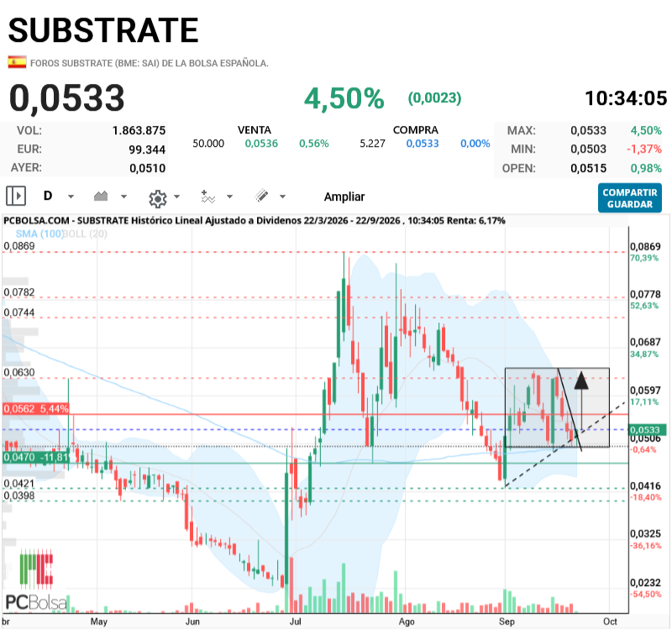Click the VENTA price 0,0536
The height and width of the screenshot is (629, 672).
point(261,144)
